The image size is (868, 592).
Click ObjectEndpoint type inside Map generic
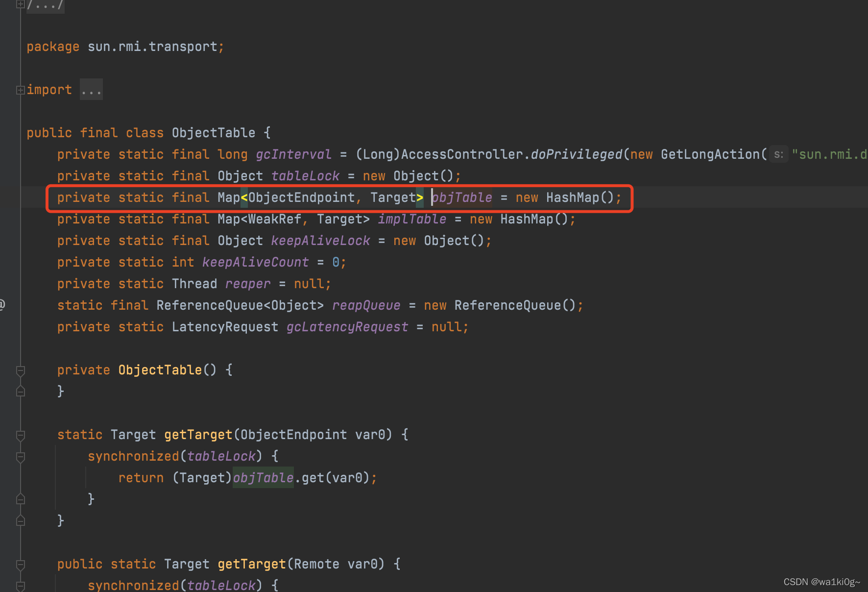(x=301, y=197)
